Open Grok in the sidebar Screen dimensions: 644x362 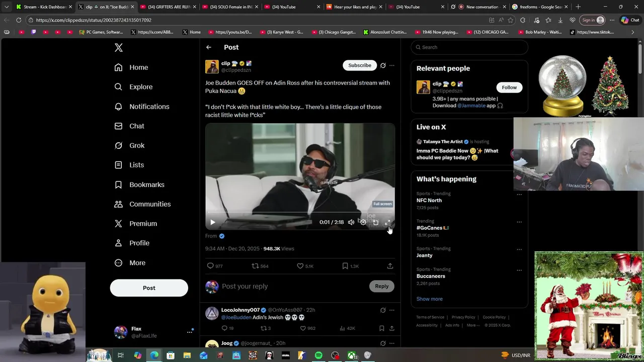129,145
